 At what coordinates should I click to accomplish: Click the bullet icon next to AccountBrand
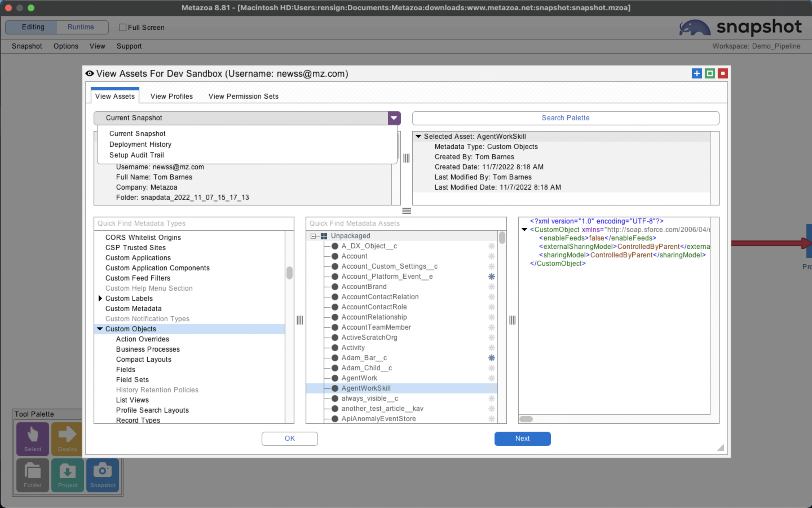pyautogui.click(x=335, y=286)
